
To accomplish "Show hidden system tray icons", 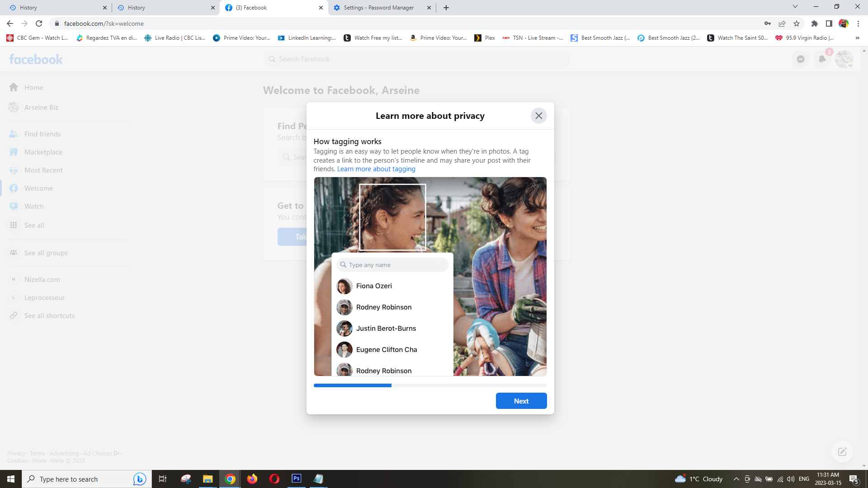I will 736,479.
